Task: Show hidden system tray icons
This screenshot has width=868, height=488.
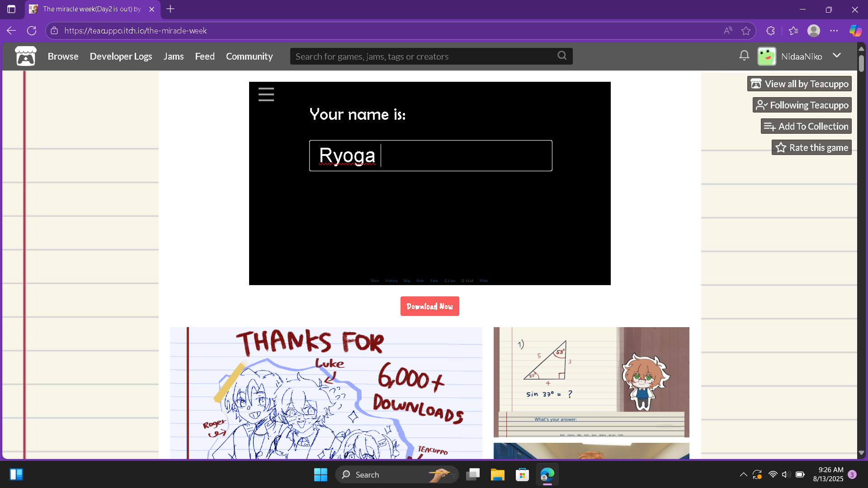Action: 743,474
